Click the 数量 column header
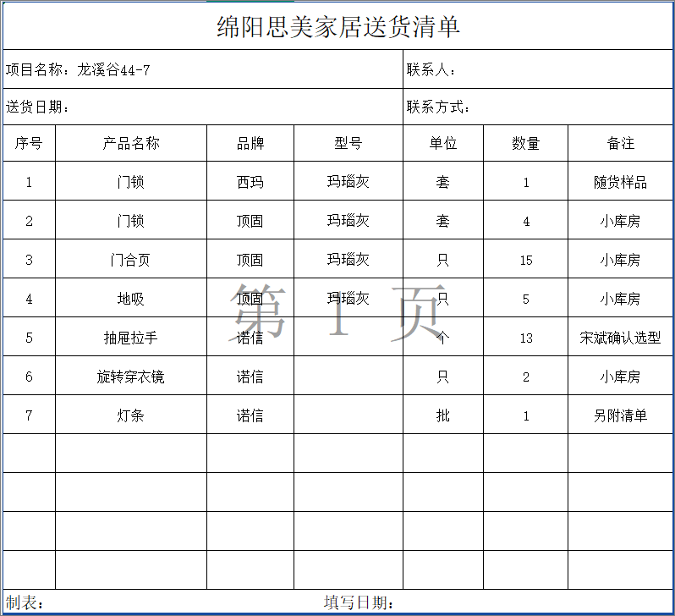 (x=525, y=143)
